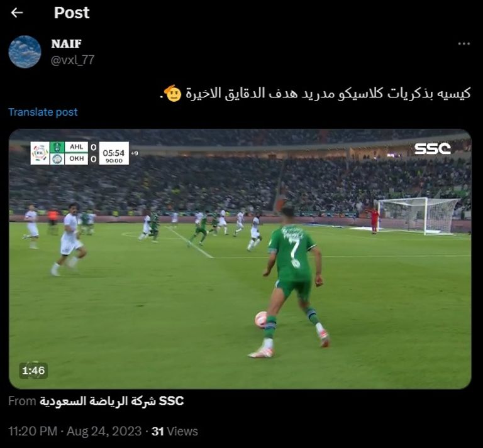Play the football match video
483x448 pixels.
coord(240,259)
